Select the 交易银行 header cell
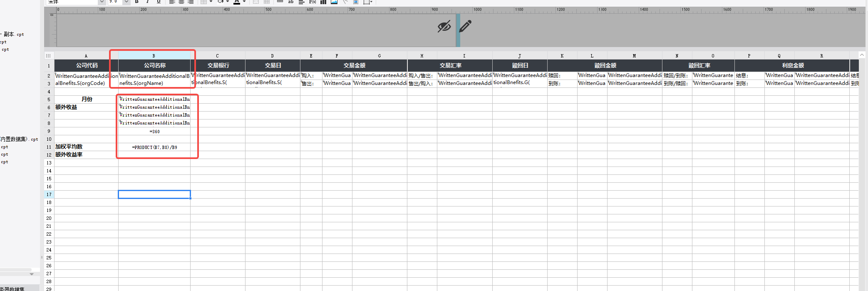 [218, 66]
